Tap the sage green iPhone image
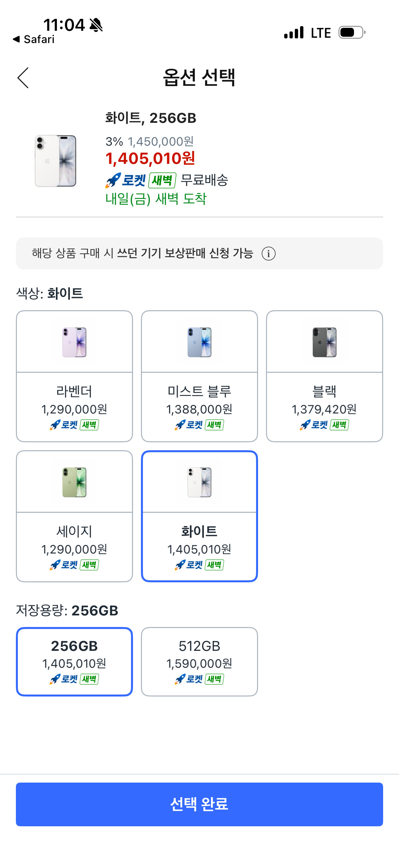 [74, 482]
